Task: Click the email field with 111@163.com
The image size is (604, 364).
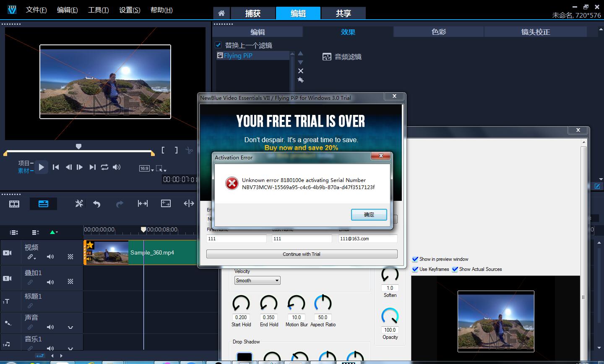Action: pyautogui.click(x=368, y=239)
